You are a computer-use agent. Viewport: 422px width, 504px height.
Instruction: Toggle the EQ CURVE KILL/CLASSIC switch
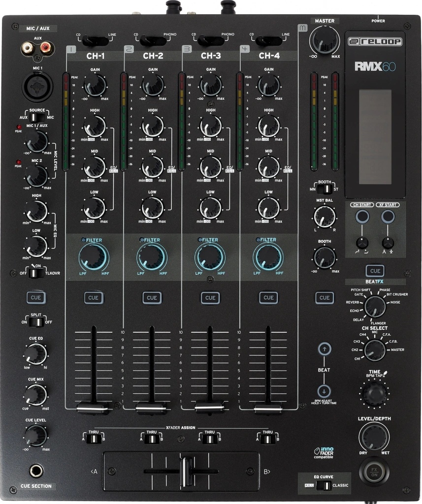point(323,485)
